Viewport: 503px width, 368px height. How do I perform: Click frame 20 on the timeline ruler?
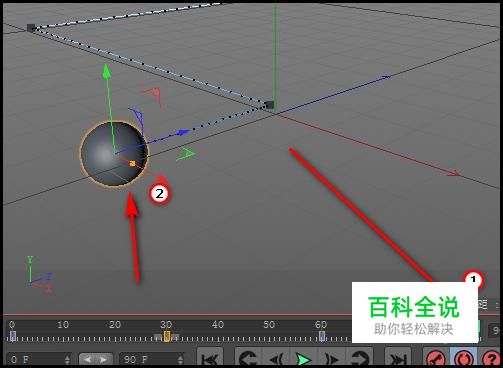pos(115,324)
